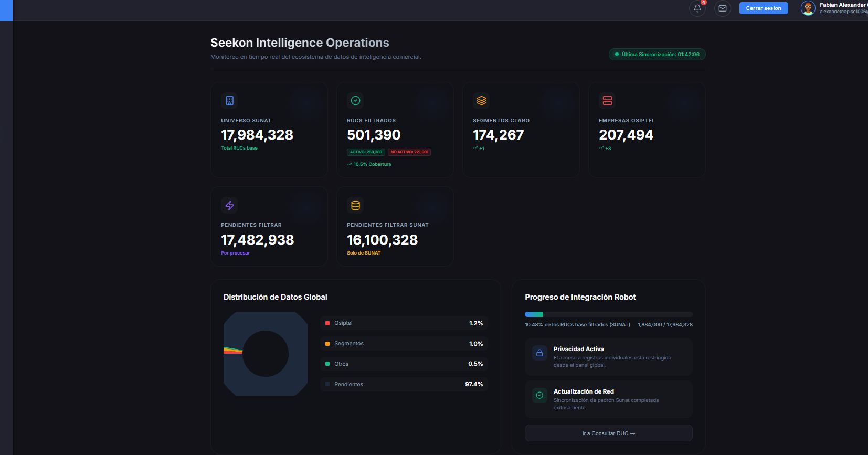868x455 pixels.
Task: Click the green Otros color swatch
Action: click(x=327, y=364)
